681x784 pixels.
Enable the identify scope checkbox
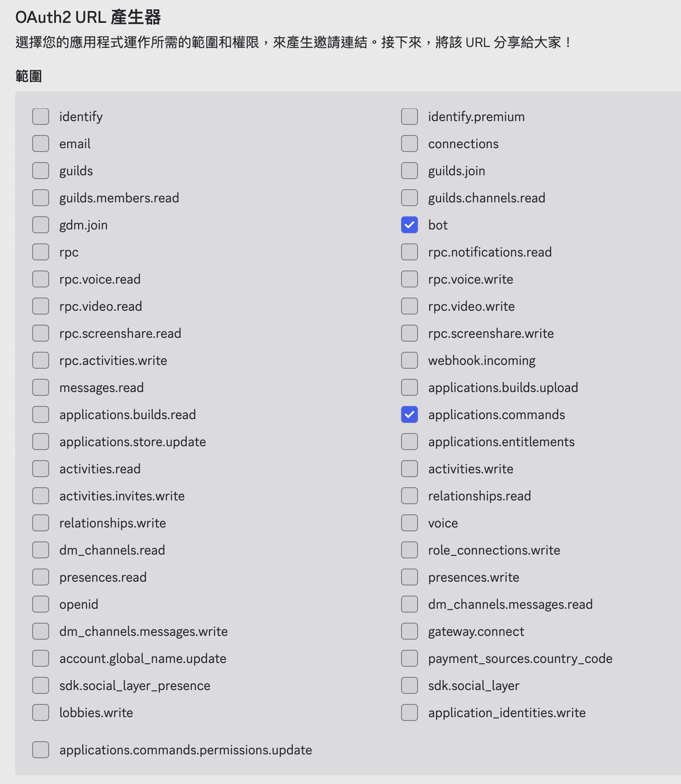tap(41, 117)
